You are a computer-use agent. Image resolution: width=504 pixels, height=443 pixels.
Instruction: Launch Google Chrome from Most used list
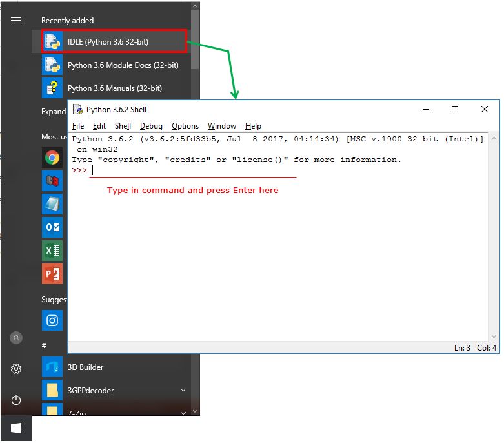52,158
